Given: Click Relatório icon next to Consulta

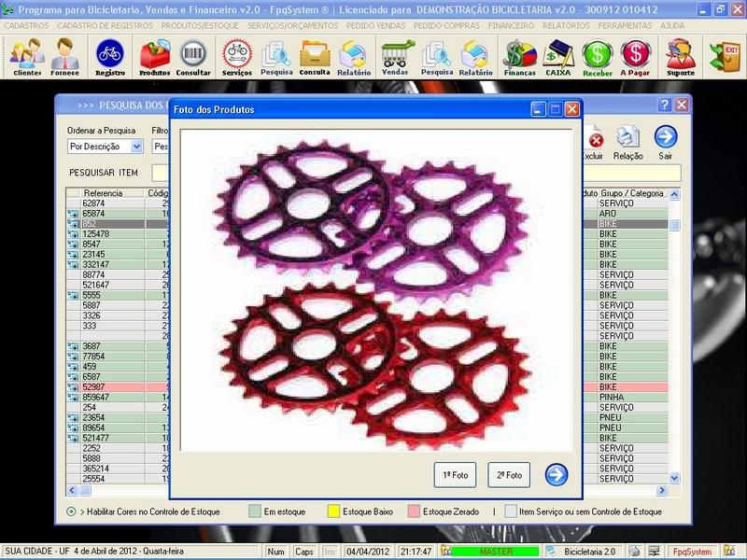Looking at the screenshot, I should [354, 57].
